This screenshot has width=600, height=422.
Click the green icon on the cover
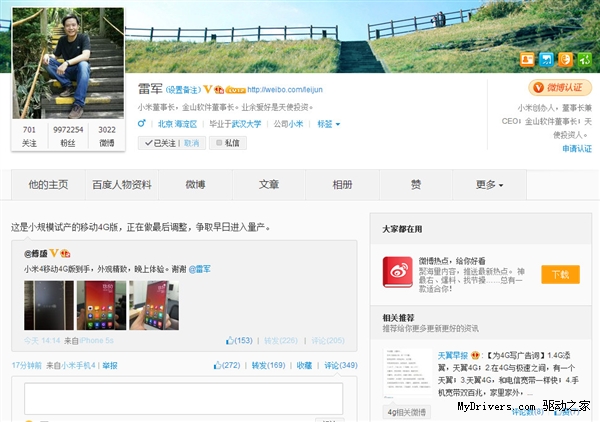click(585, 59)
